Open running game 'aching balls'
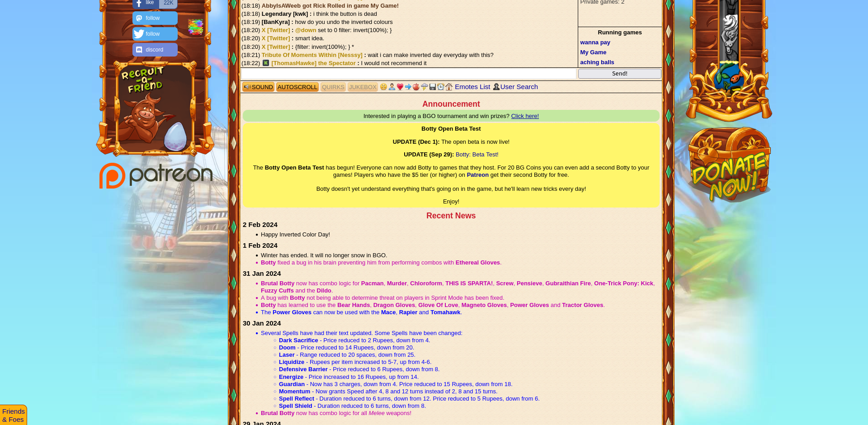The width and height of the screenshot is (868, 425). click(597, 62)
